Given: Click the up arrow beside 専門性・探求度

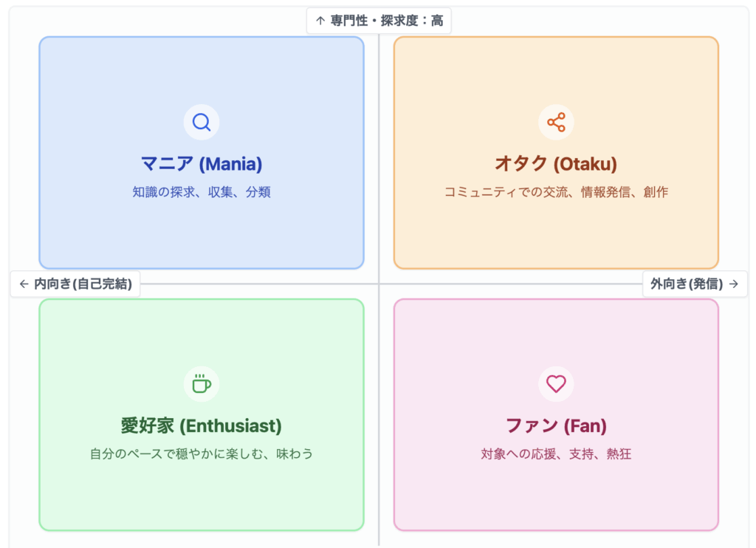Looking at the screenshot, I should point(320,21).
